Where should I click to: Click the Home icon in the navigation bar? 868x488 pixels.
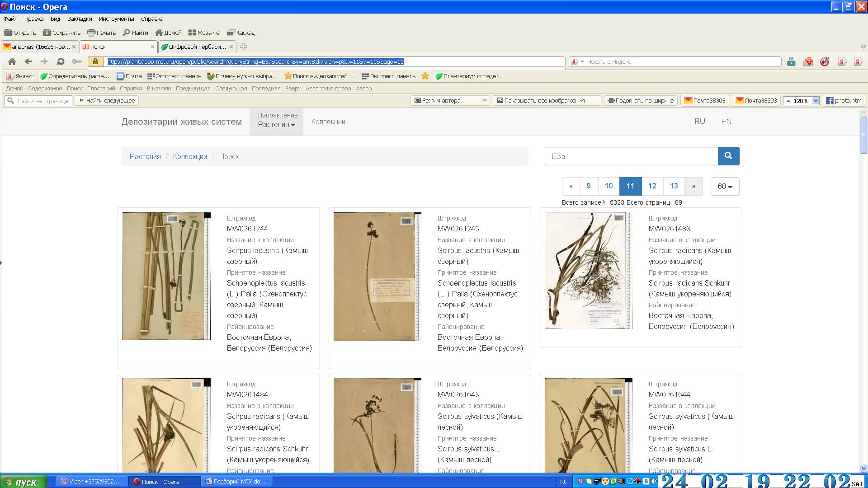tap(12, 61)
